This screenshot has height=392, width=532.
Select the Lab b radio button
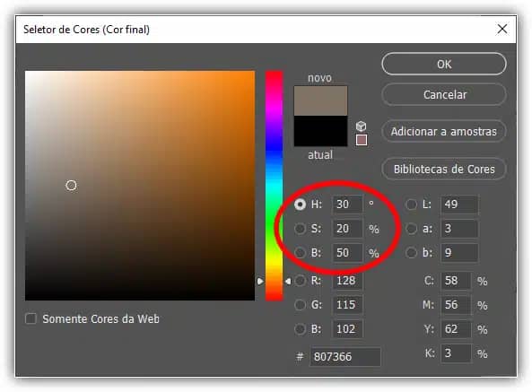pos(411,253)
